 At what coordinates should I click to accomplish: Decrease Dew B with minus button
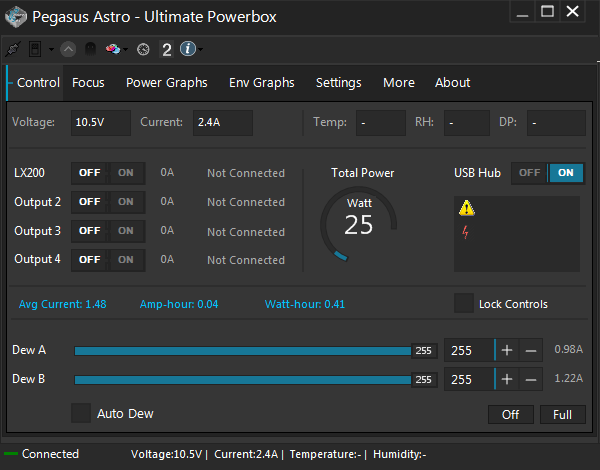click(x=531, y=379)
